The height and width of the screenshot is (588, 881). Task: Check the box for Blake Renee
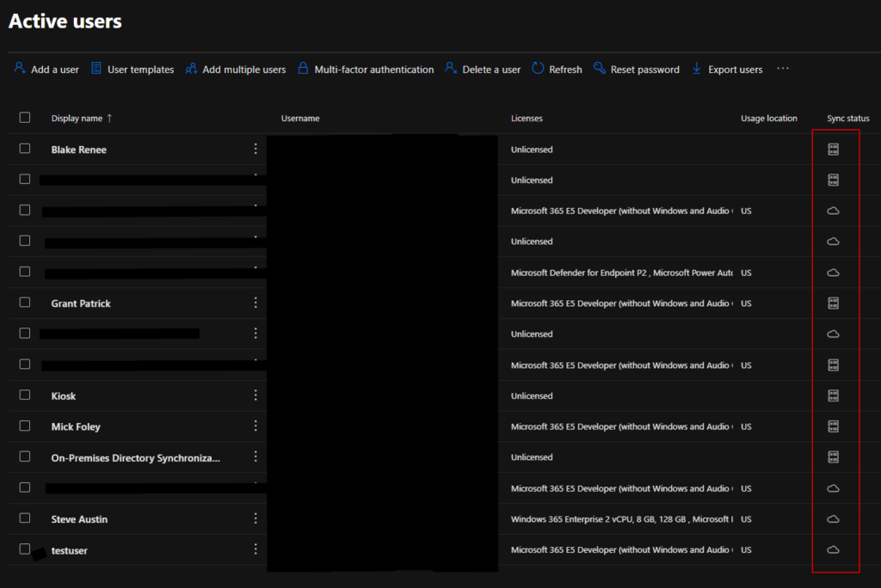click(25, 149)
